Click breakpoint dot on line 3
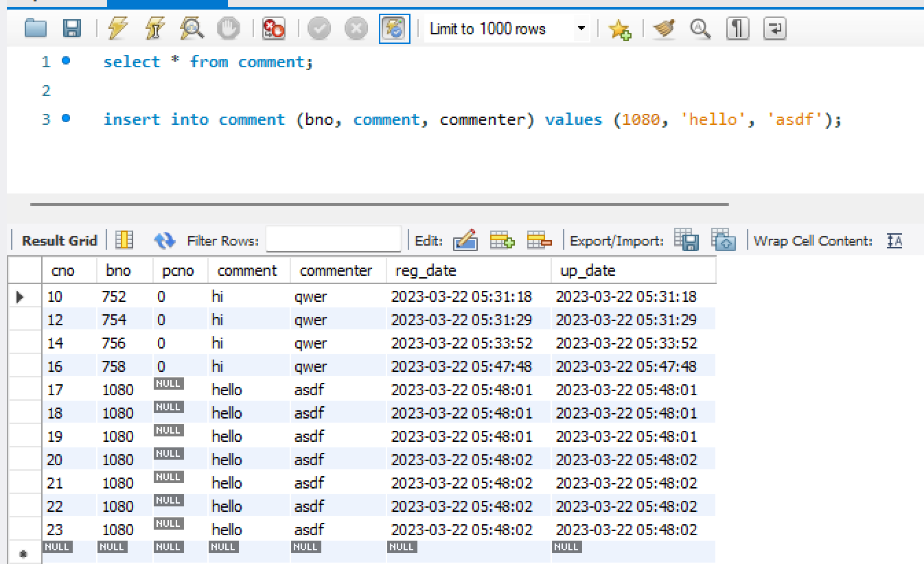Image resolution: width=924 pixels, height=564 pixels. coord(66,119)
